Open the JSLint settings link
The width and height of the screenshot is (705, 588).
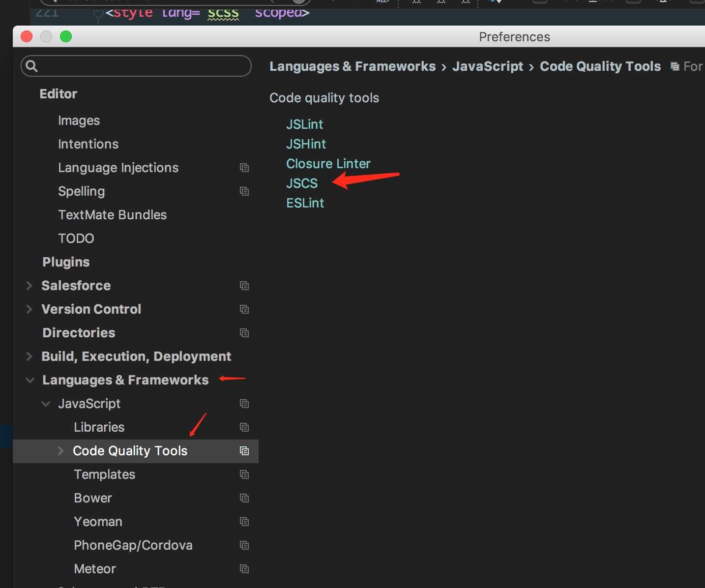(x=304, y=124)
